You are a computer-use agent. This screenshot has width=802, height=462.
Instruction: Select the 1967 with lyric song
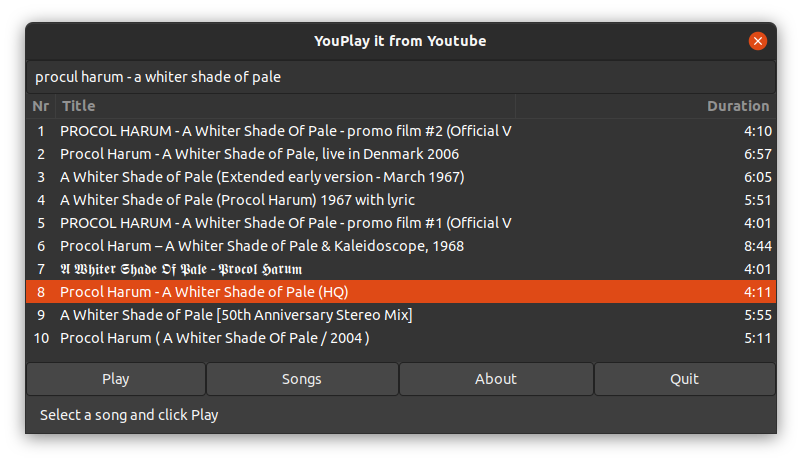coord(401,200)
